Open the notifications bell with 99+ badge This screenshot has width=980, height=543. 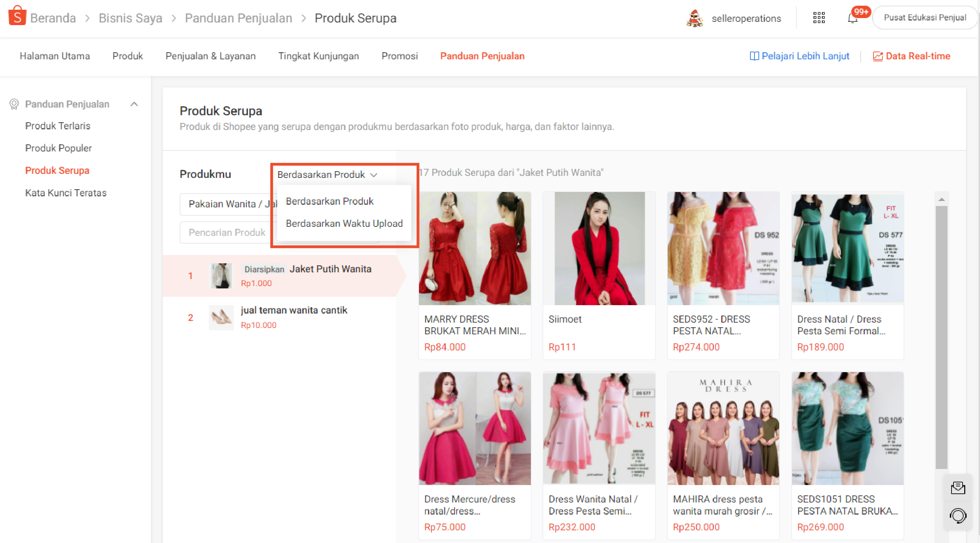(x=852, y=17)
